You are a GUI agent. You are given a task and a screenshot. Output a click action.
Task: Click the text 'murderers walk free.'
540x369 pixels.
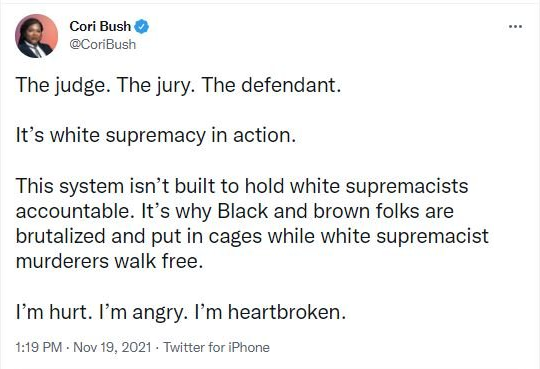(x=110, y=262)
